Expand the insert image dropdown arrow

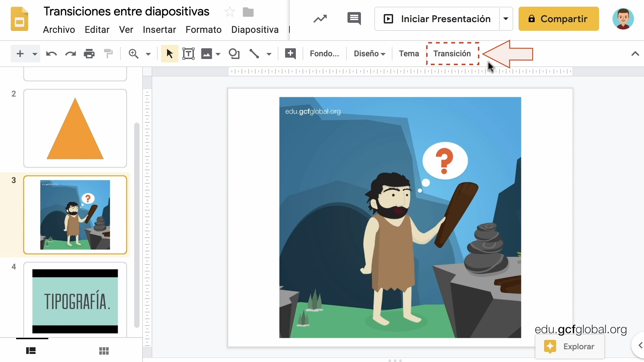pos(218,54)
